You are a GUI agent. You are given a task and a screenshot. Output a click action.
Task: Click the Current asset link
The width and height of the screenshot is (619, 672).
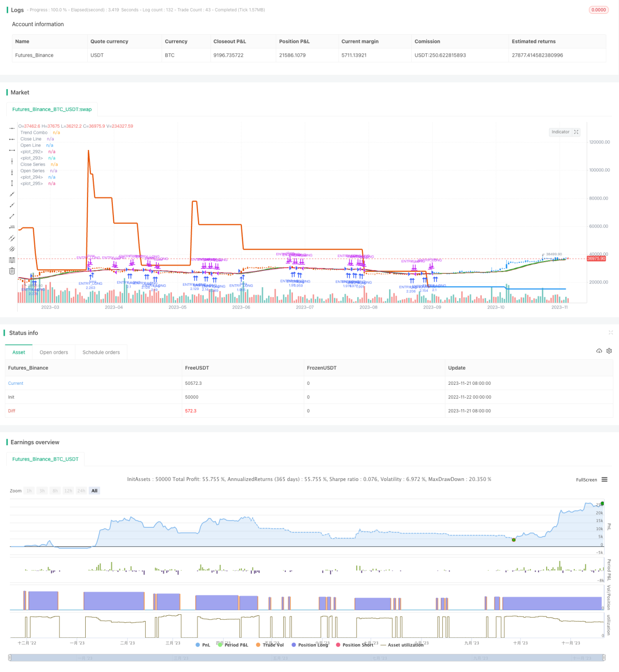[16, 383]
